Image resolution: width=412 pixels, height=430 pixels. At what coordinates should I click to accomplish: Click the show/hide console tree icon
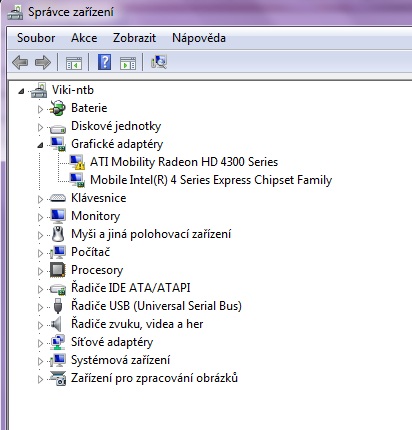(74, 63)
